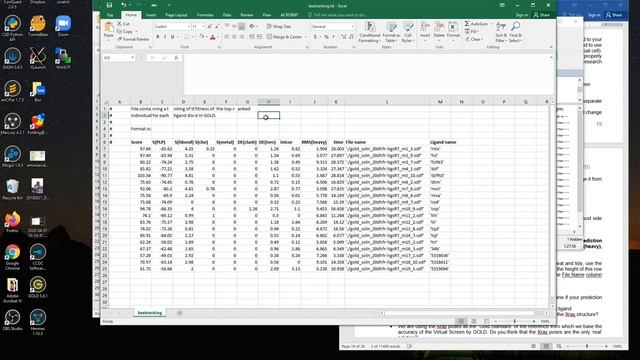Open OBS Studio desktop shortcut

coord(12,320)
